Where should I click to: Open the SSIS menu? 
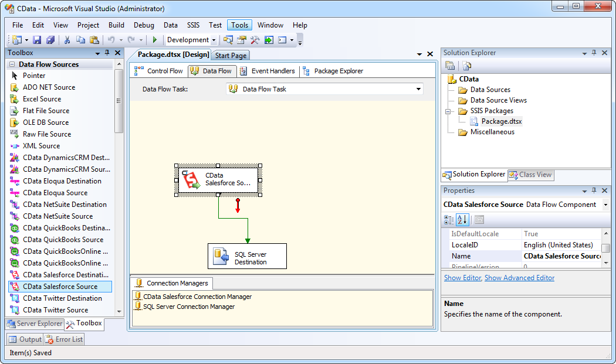tap(193, 25)
